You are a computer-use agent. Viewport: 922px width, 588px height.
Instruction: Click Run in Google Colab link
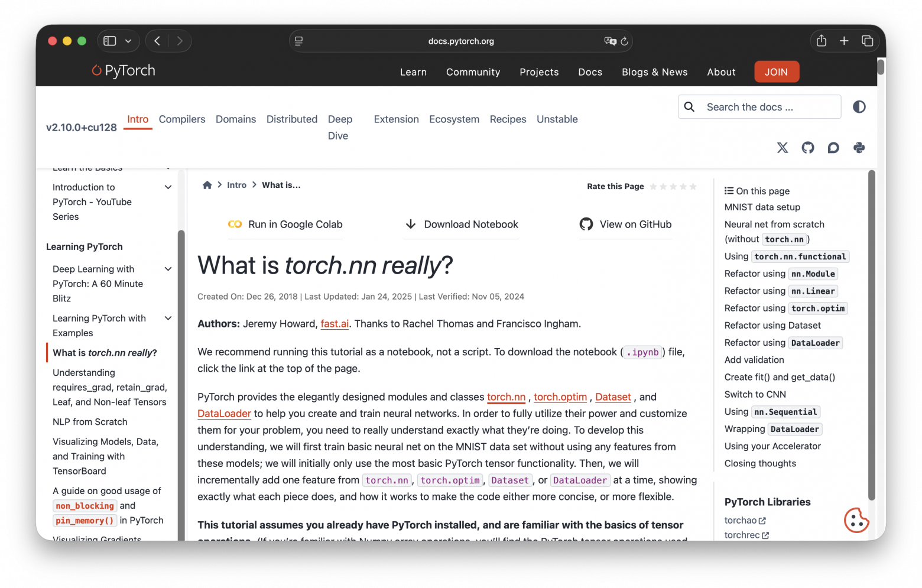pyautogui.click(x=285, y=225)
